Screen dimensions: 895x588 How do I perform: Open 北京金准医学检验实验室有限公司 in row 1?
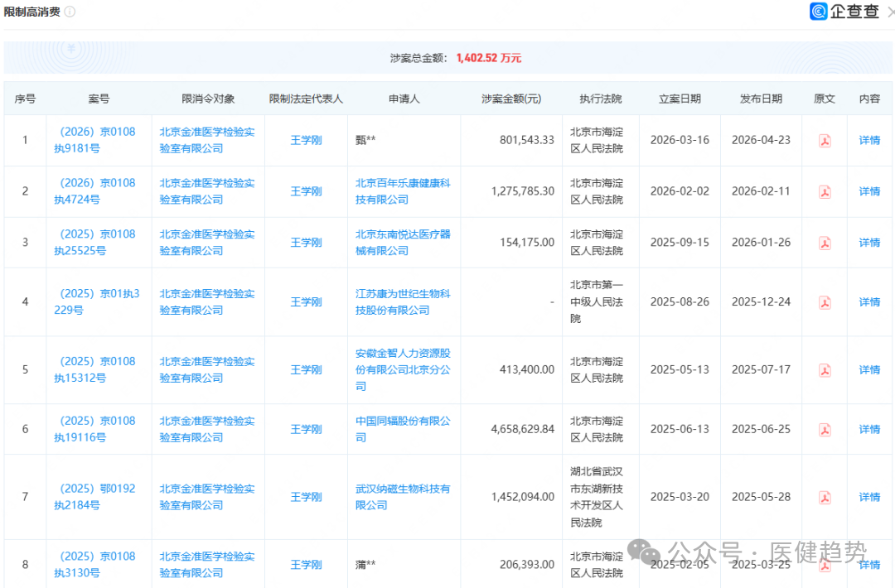pos(207,140)
